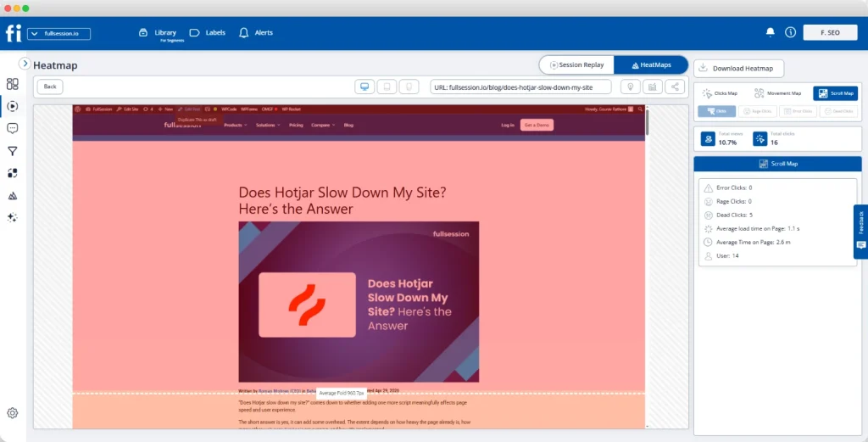This screenshot has height=442, width=868.
Task: Switch to HeatMaps tab
Action: 651,64
